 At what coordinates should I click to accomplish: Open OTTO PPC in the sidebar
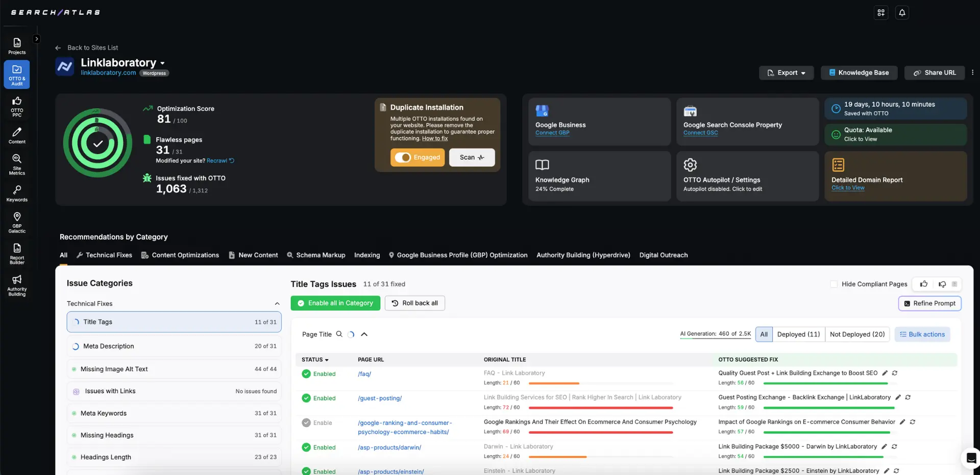point(17,106)
